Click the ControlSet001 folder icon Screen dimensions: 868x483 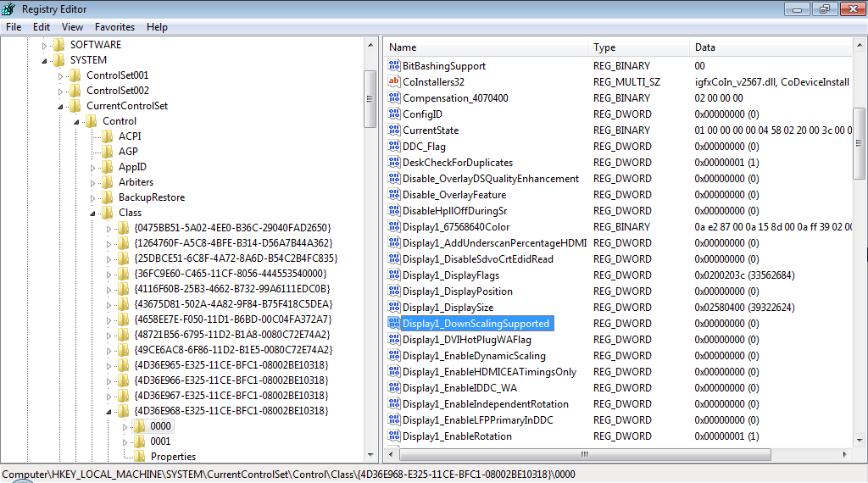click(x=75, y=75)
